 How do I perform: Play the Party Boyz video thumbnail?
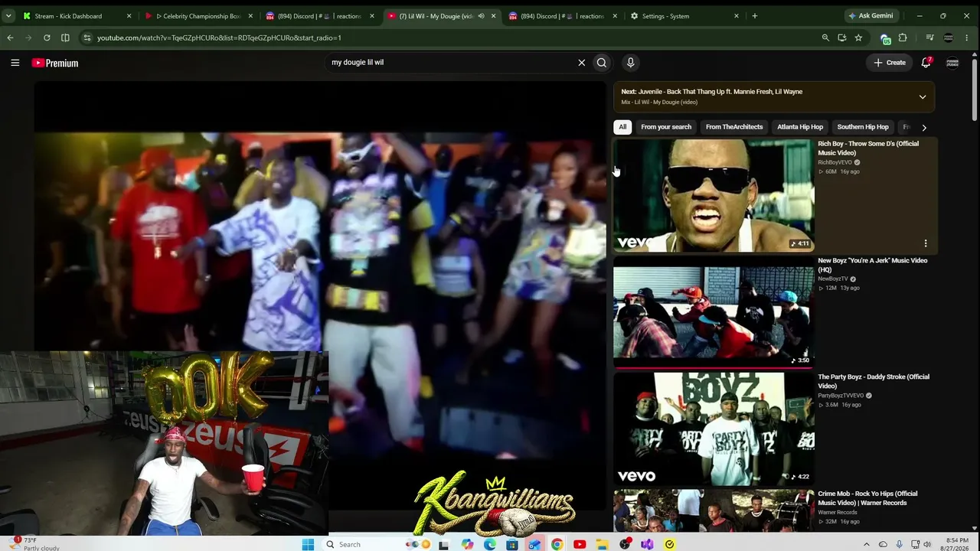tap(714, 429)
